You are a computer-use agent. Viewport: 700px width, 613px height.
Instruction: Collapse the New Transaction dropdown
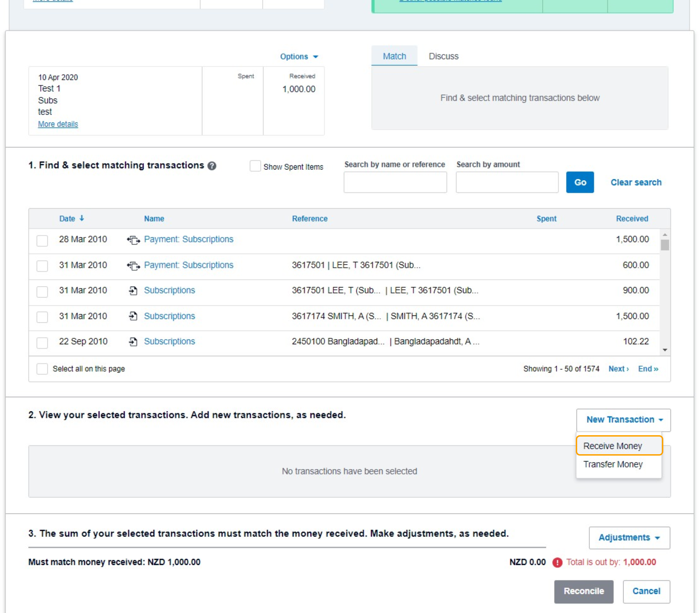click(624, 420)
